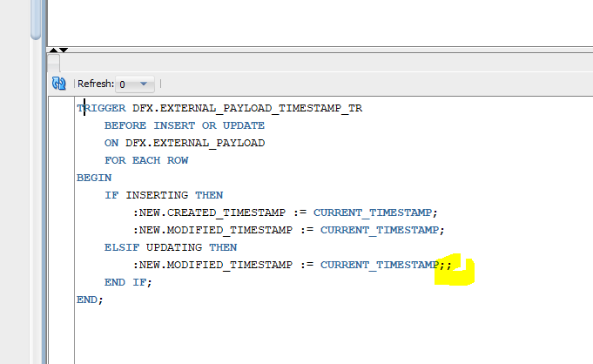Click the up arrow on the pane splitter
593x364 pixels.
pos(54,51)
